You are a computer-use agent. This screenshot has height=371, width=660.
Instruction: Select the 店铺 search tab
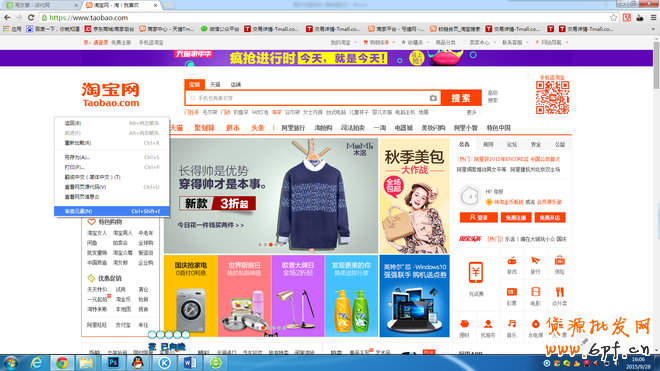click(236, 85)
